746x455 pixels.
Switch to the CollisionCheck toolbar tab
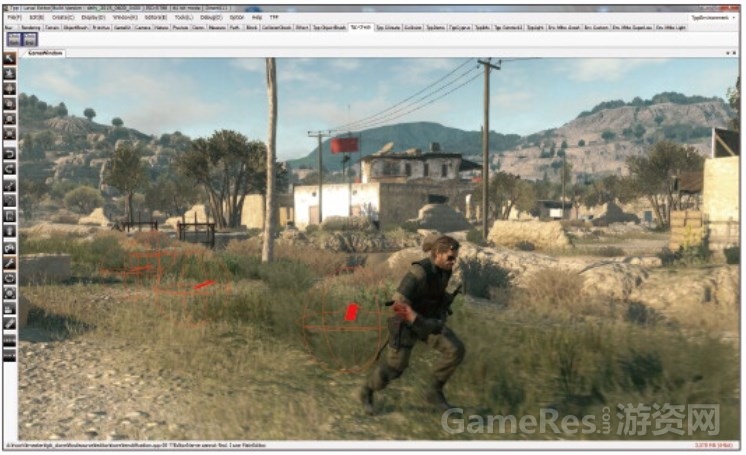pos(276,28)
